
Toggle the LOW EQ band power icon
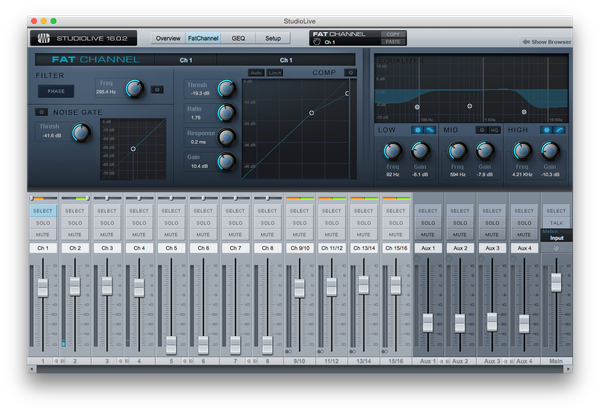pos(417,130)
